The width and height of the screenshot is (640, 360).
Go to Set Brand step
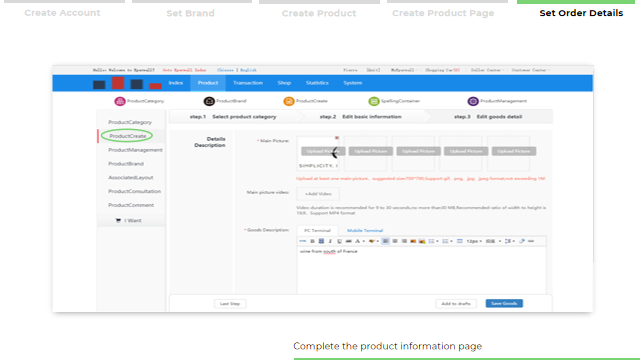click(190, 13)
